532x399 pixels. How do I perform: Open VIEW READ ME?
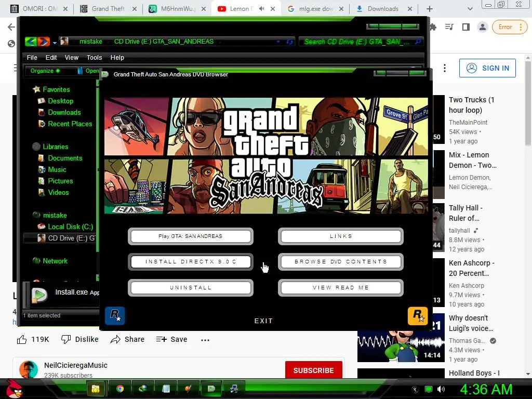[x=341, y=288]
